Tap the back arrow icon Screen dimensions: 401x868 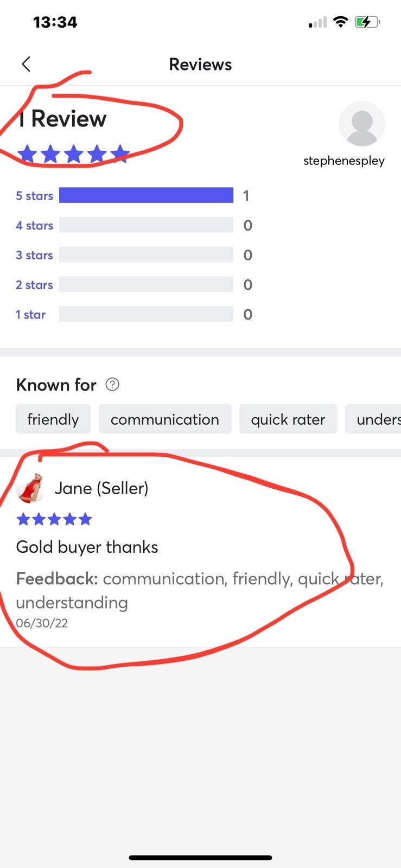click(26, 64)
